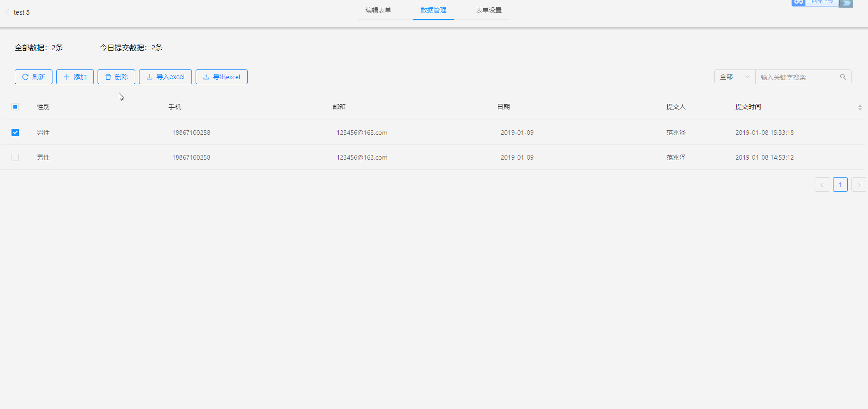The image size is (868, 409).
Task: Click the 刷新 refresh button
Action: click(x=34, y=77)
